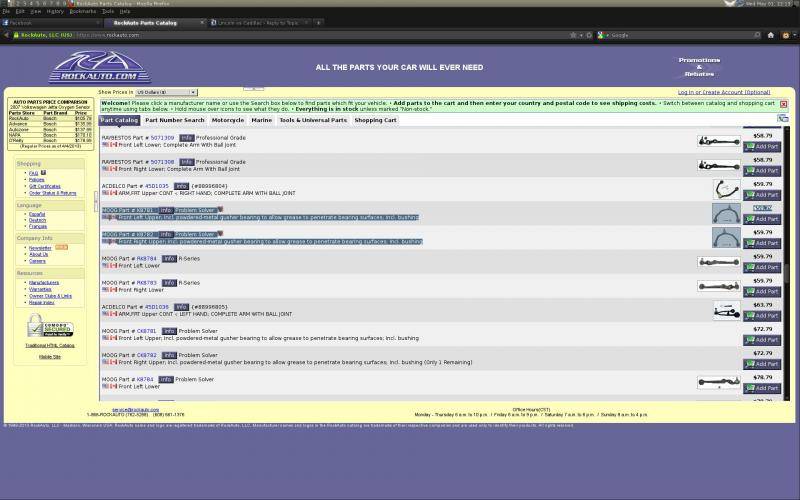The width and height of the screenshot is (800, 500).
Task: Click the Firefox back arrow button
Action: tap(7, 35)
